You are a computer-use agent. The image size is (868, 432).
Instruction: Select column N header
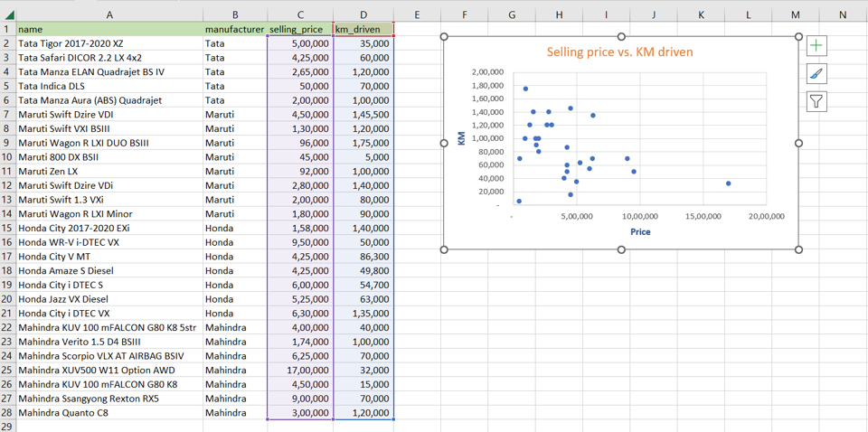843,15
